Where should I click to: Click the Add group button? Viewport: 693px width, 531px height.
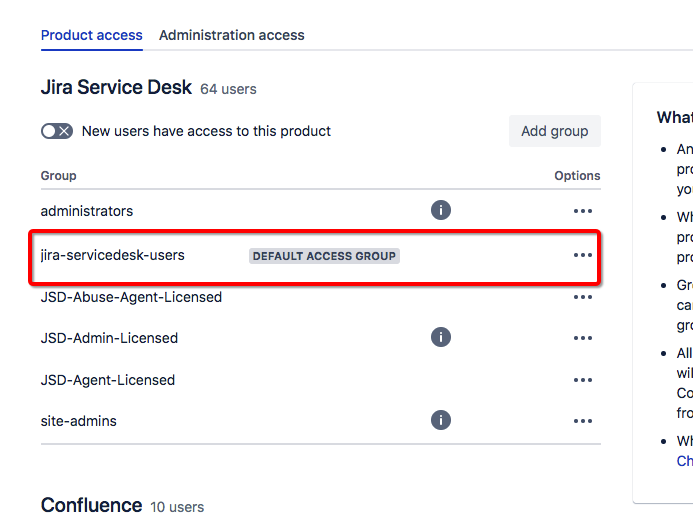(555, 131)
